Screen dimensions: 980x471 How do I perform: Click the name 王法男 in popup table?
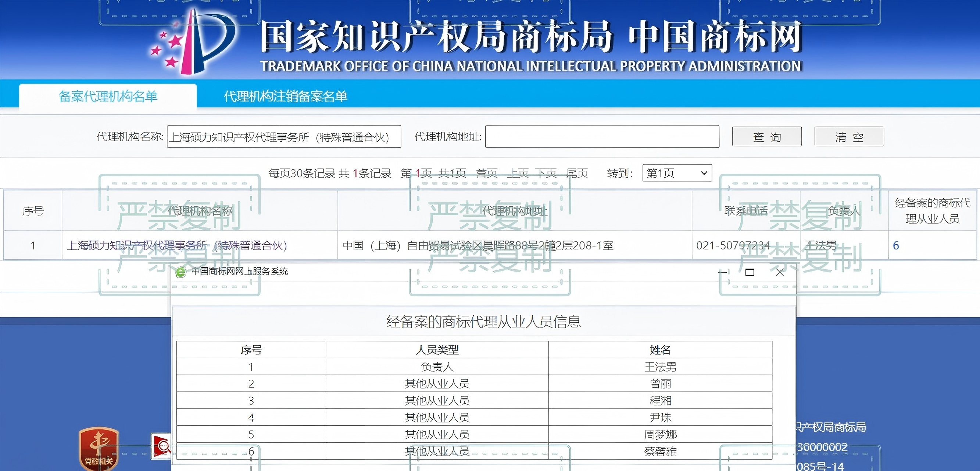pos(660,366)
